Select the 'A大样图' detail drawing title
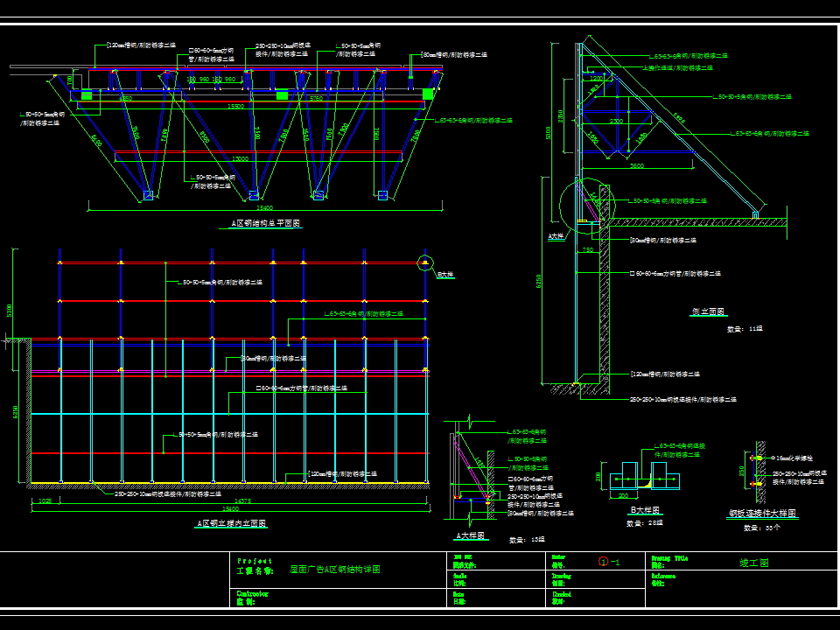 click(x=469, y=535)
